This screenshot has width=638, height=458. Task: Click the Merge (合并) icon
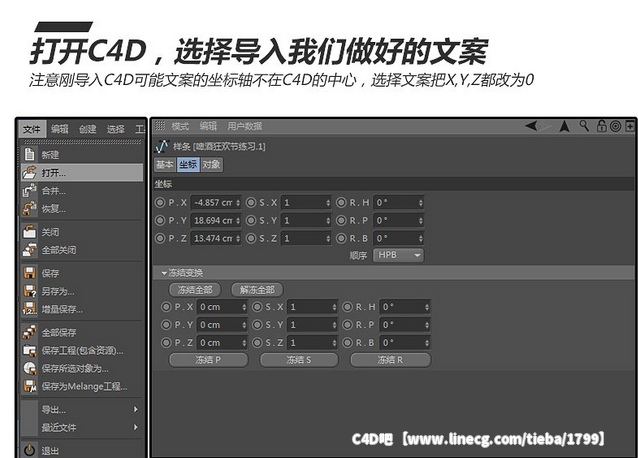pyautogui.click(x=29, y=190)
